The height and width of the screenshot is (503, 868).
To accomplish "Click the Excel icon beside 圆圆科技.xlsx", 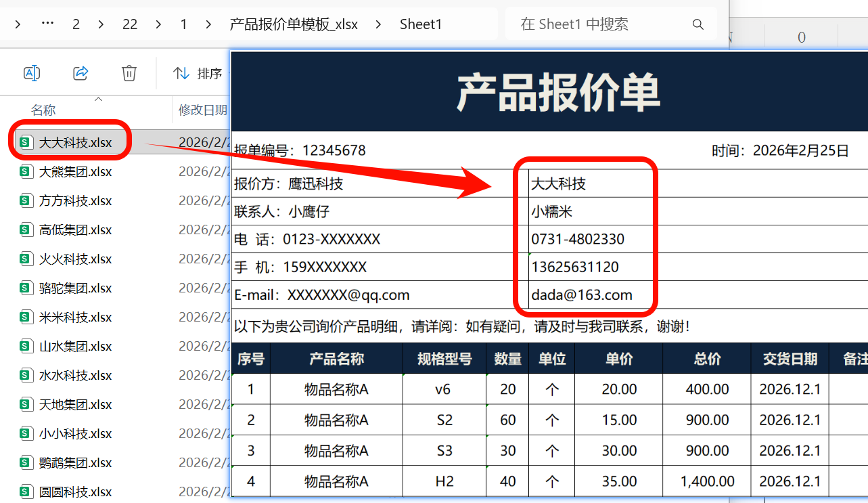I will click(26, 491).
